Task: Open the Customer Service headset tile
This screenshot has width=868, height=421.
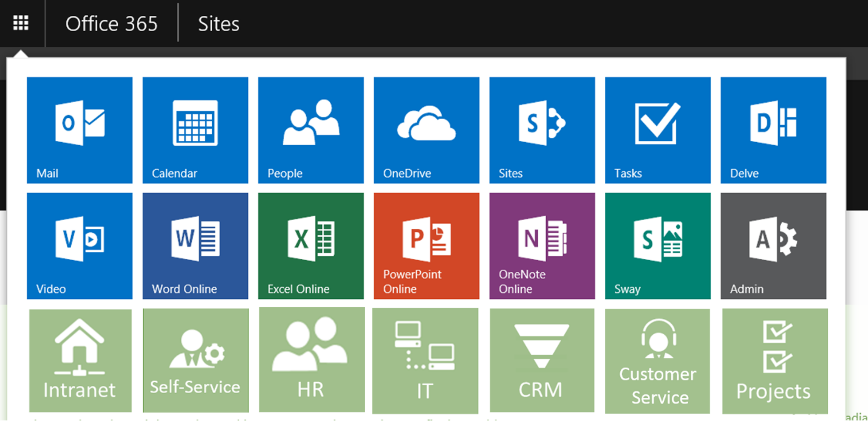Action: 657,361
